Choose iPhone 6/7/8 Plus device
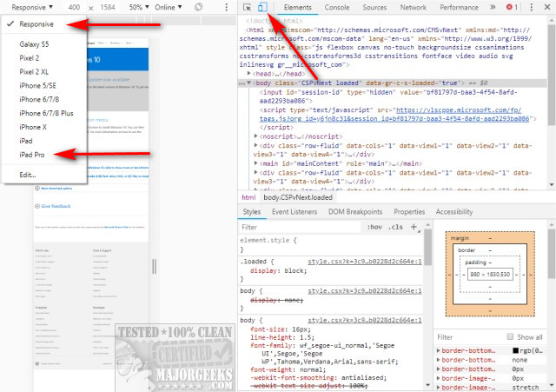The image size is (556, 392). pos(44,113)
